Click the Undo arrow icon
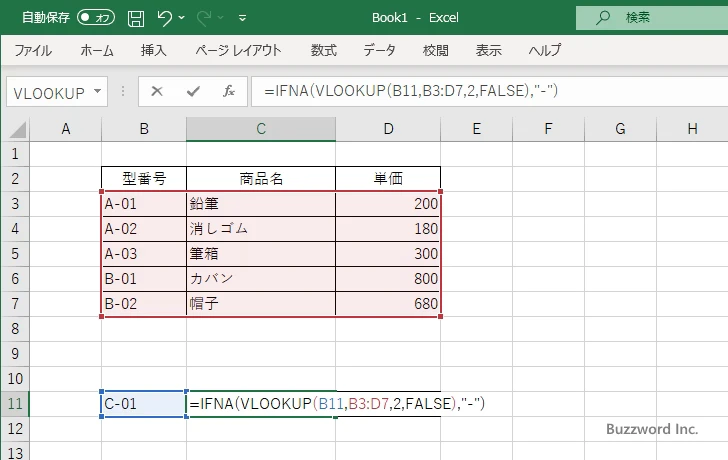Image resolution: width=728 pixels, height=460 pixels. tap(164, 18)
